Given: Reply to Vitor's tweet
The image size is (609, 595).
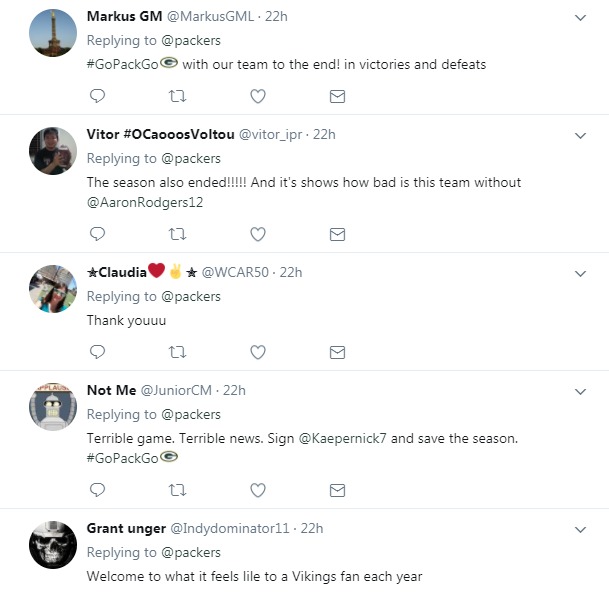Looking at the screenshot, I should pyautogui.click(x=97, y=234).
